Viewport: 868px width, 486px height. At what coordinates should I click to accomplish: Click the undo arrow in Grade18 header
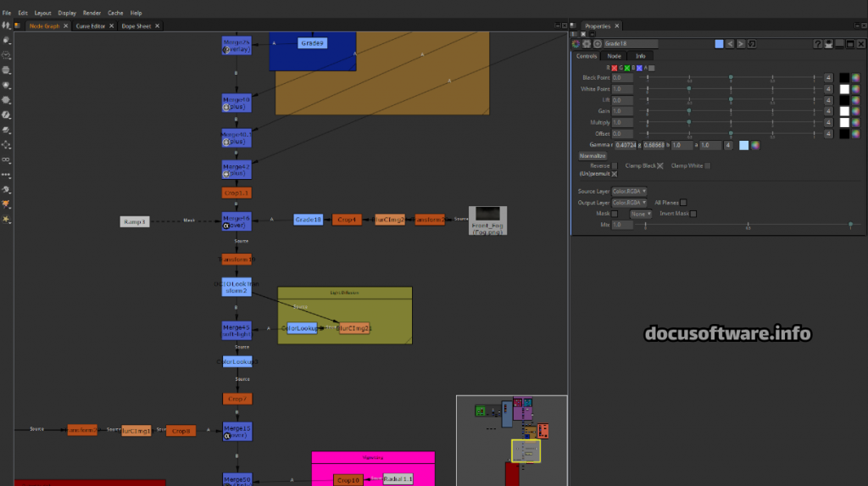[729, 43]
